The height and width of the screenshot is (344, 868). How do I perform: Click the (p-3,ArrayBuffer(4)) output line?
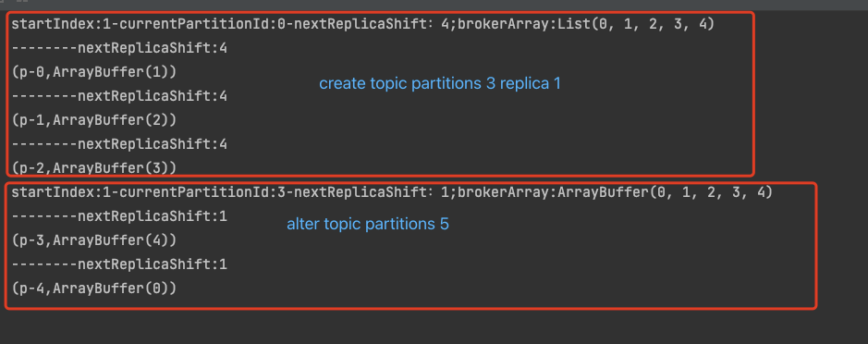tap(94, 240)
